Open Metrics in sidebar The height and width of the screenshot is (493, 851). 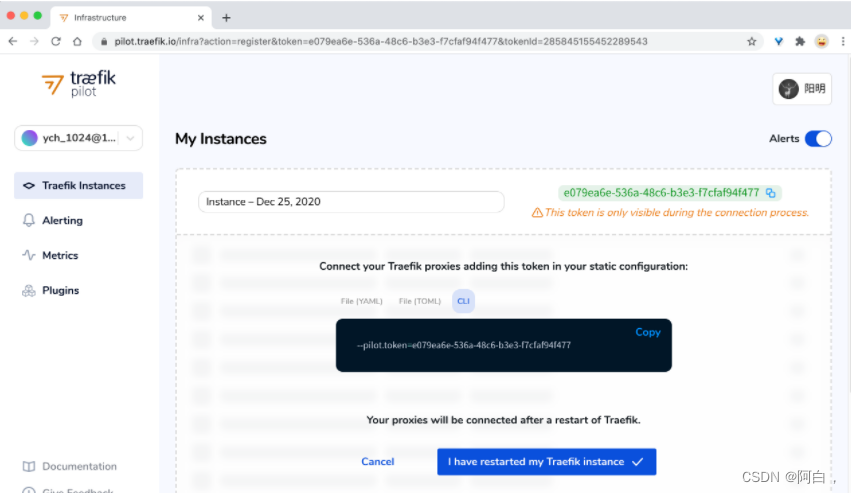pyautogui.click(x=60, y=255)
